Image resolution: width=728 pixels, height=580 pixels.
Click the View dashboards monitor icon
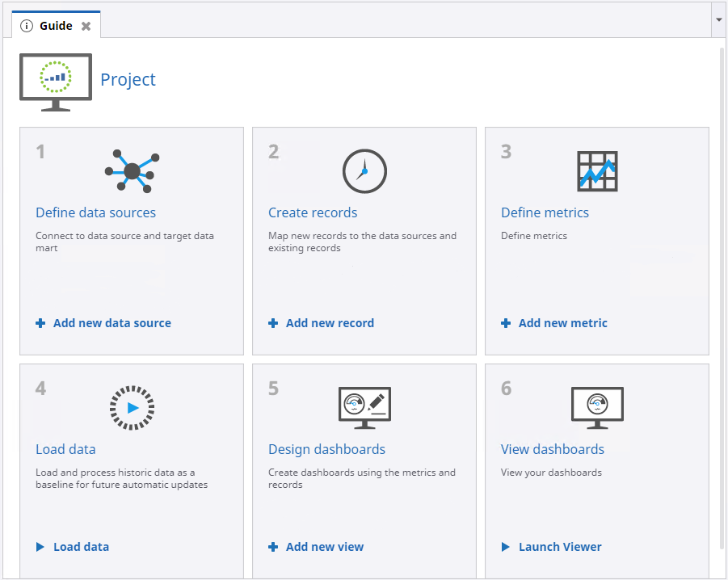pos(597,407)
